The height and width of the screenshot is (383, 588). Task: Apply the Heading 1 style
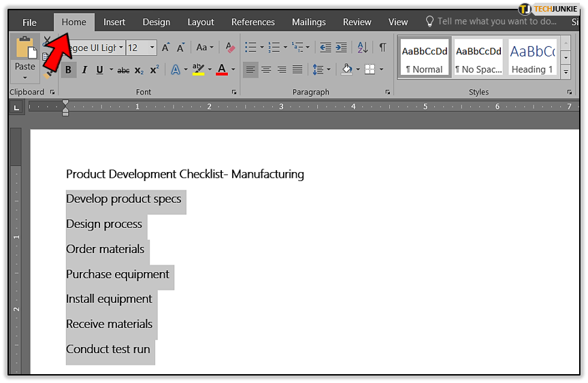(x=532, y=57)
